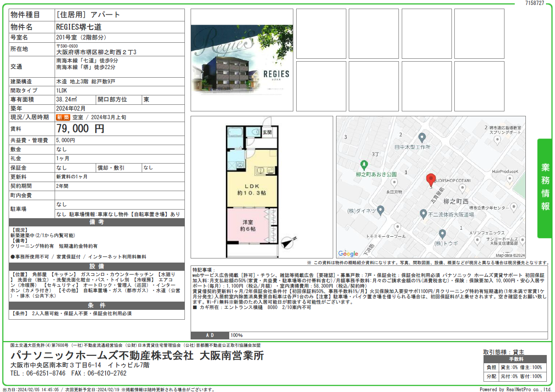555x392 pixels.
Task: Open the REGIES building exterior photo
Action: [x=242, y=60]
